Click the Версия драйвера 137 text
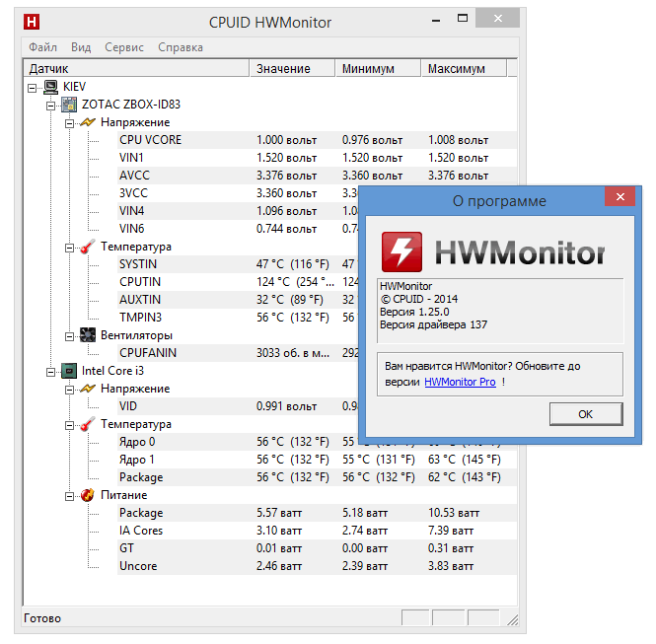This screenshot has width=656, height=644. click(x=433, y=324)
